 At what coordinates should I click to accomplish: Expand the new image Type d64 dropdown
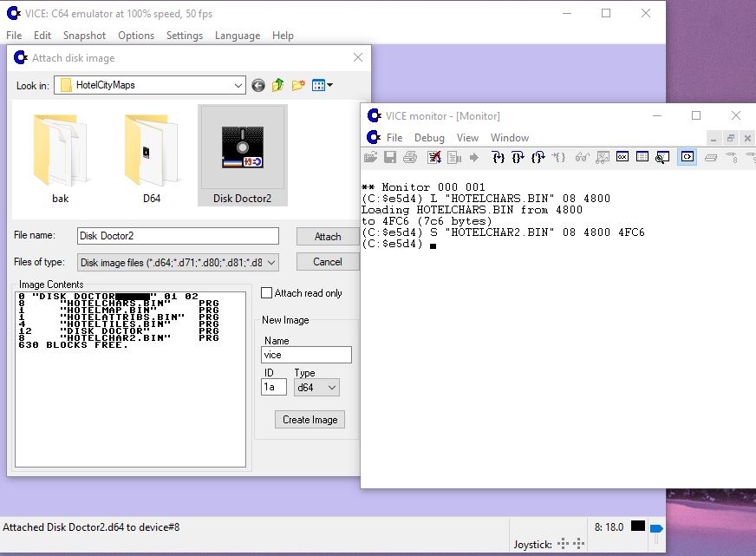pyautogui.click(x=332, y=387)
